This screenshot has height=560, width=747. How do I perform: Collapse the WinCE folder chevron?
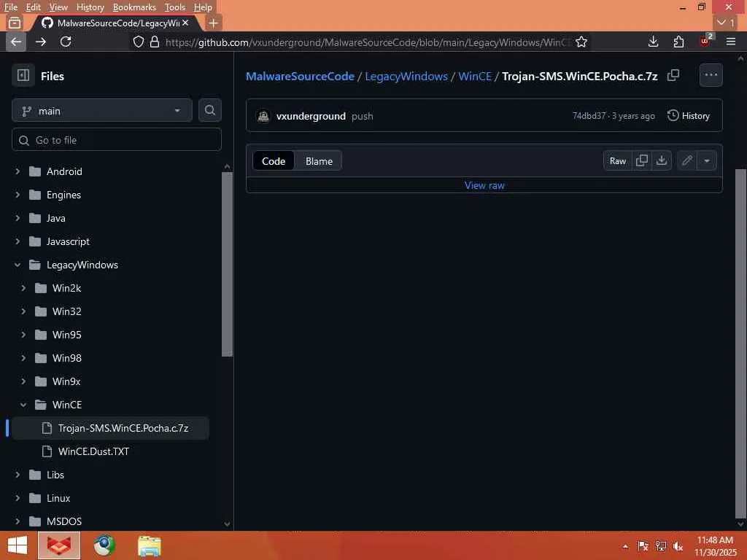coord(23,404)
